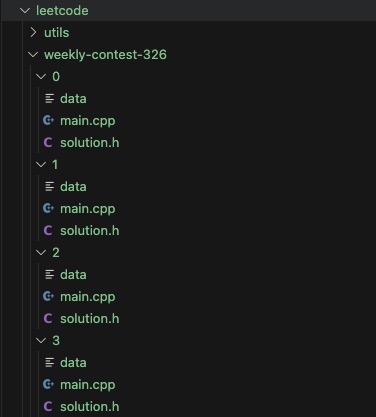Click the C++ icon of main.cpp in folder 1
376x417 pixels.
[48, 208]
